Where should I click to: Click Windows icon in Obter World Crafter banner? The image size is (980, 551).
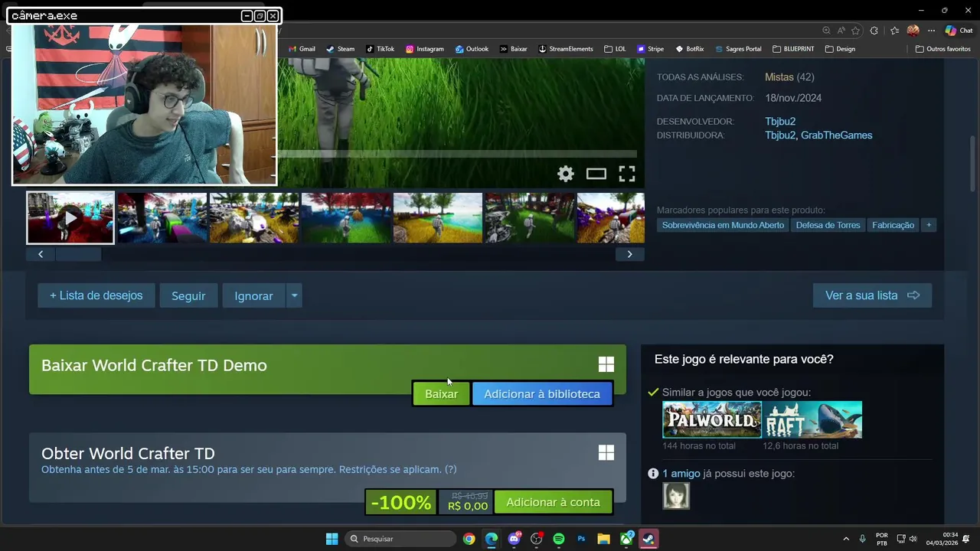tap(606, 453)
